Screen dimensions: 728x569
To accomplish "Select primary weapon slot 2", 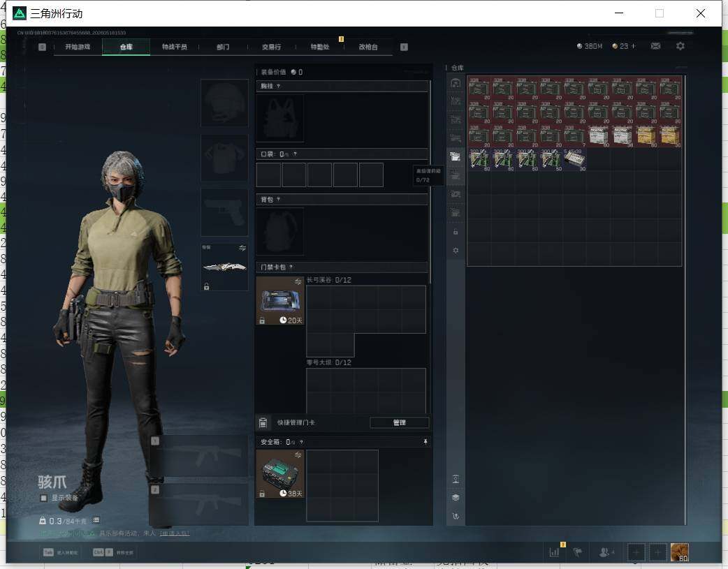I will (200, 504).
